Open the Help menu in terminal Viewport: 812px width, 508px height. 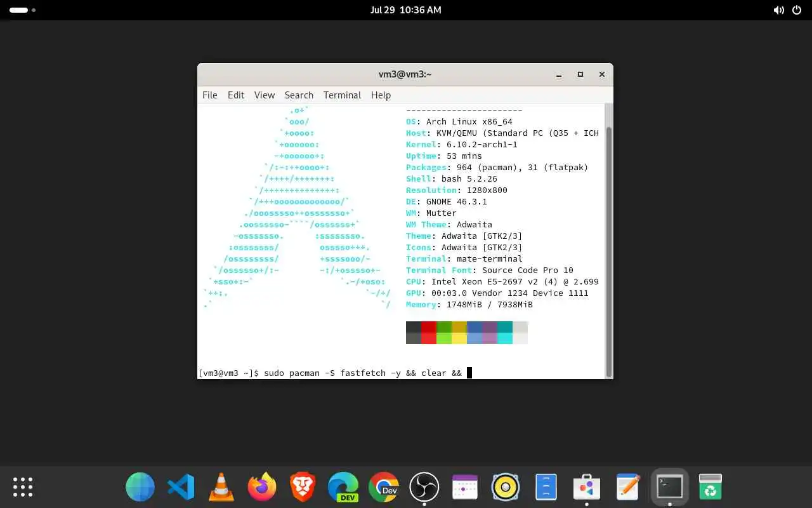(381, 95)
